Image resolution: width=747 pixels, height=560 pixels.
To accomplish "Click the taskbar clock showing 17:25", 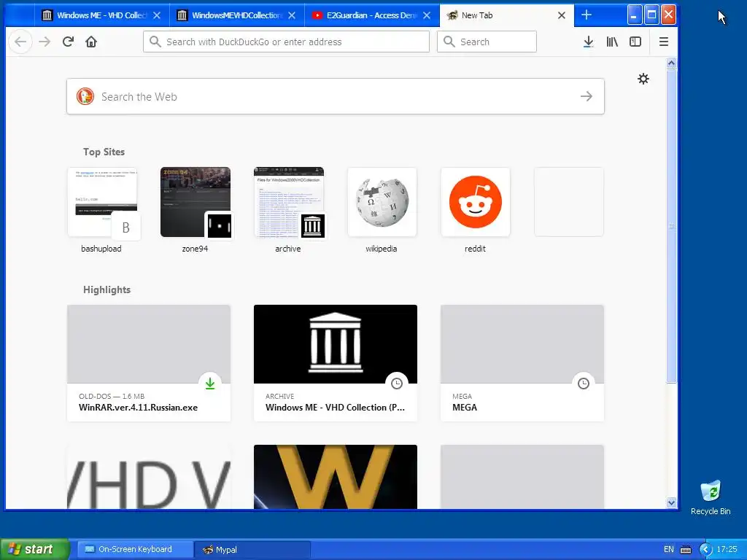I will pos(727,550).
